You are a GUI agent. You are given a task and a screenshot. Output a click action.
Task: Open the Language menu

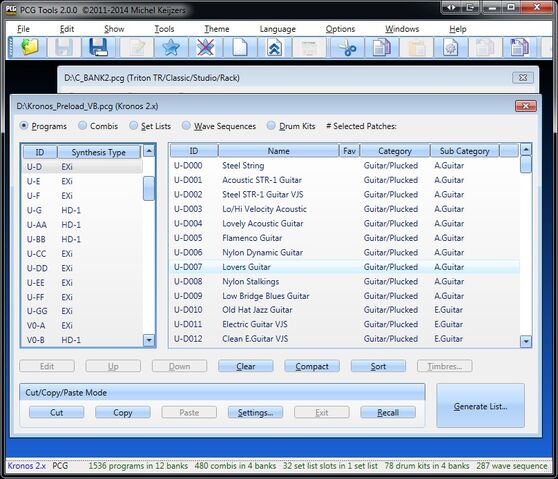click(278, 29)
